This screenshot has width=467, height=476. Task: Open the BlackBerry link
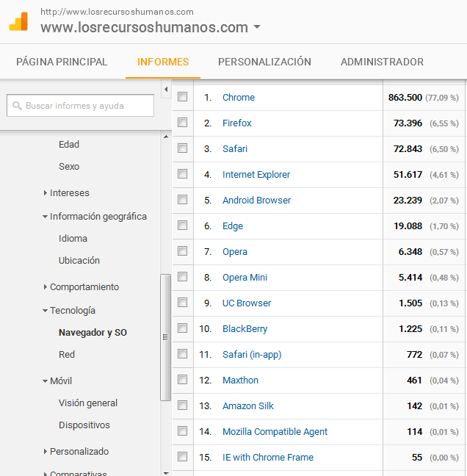[x=245, y=329]
